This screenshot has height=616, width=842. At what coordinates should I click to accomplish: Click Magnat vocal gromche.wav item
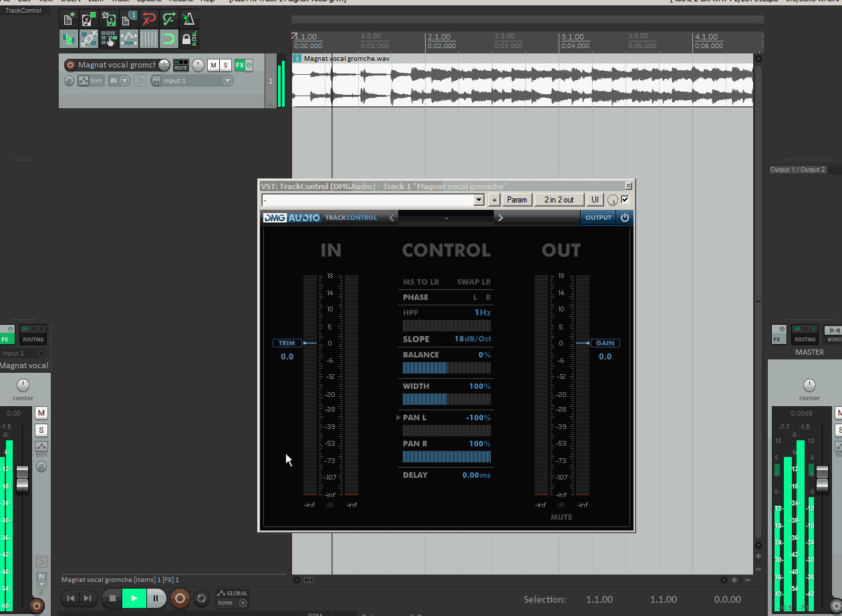[x=523, y=82]
